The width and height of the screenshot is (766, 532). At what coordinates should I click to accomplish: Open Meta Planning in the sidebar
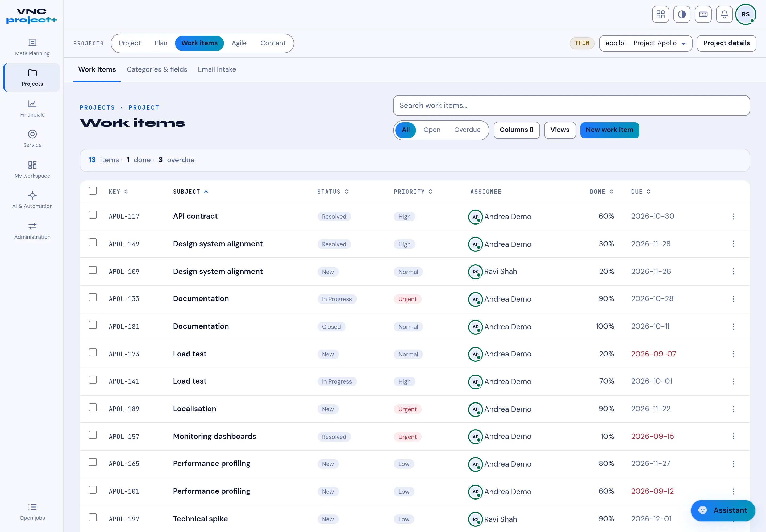[x=32, y=47]
